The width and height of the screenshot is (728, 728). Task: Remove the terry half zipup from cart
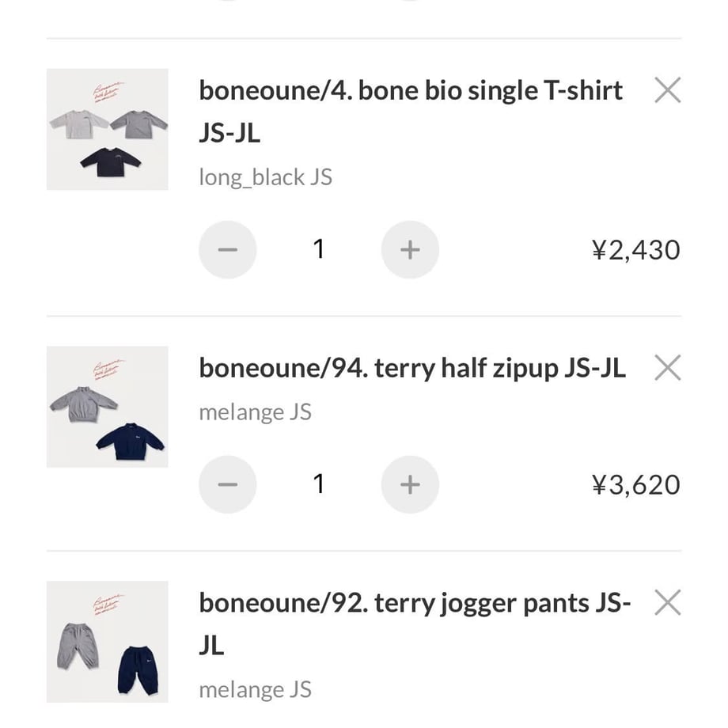(x=668, y=368)
